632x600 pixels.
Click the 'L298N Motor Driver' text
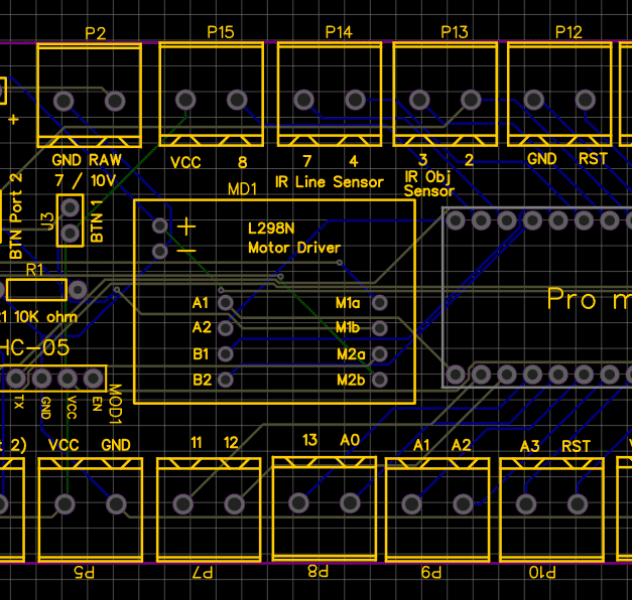(x=294, y=238)
